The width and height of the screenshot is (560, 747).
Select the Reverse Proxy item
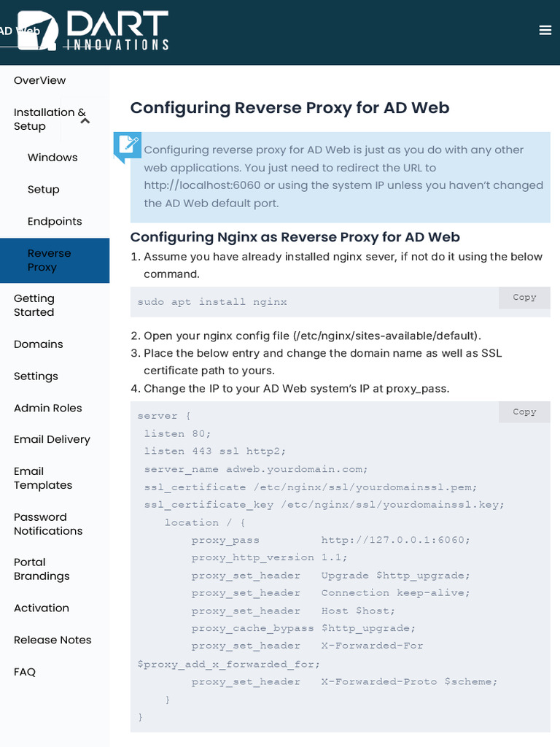coord(55,260)
